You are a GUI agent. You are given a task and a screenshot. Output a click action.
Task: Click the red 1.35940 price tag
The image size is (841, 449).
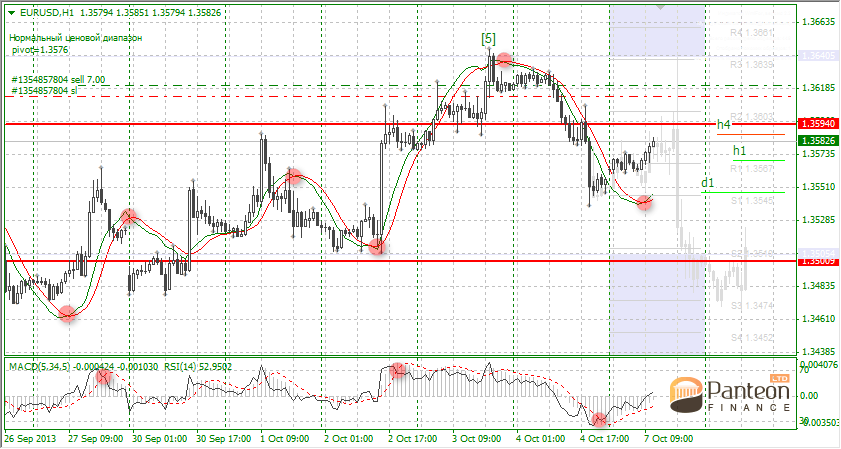pos(817,124)
